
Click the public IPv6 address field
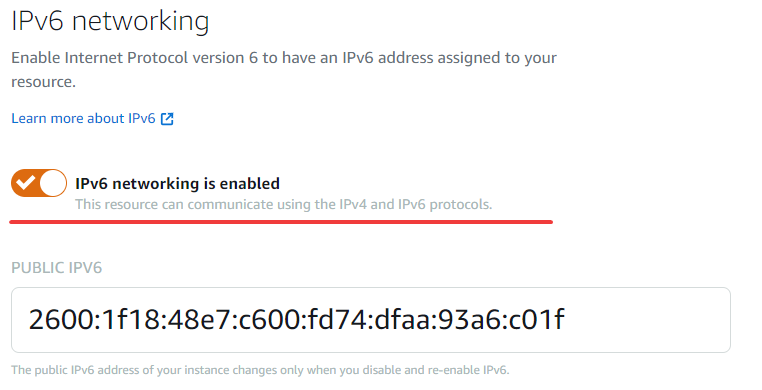(371, 320)
